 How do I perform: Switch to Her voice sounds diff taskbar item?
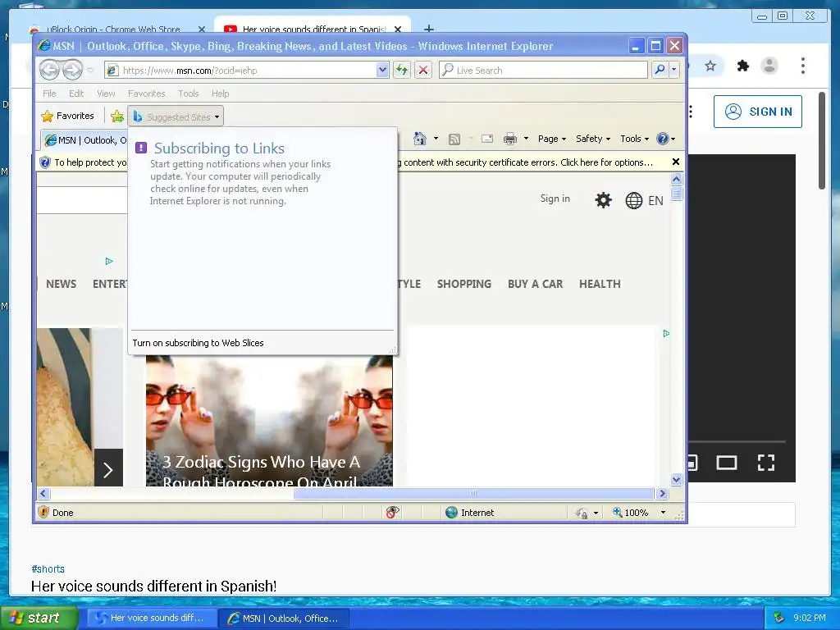pos(151,618)
